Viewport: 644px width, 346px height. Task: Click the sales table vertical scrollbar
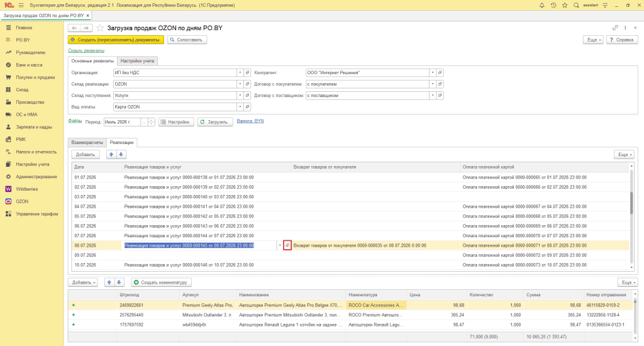pos(631,217)
